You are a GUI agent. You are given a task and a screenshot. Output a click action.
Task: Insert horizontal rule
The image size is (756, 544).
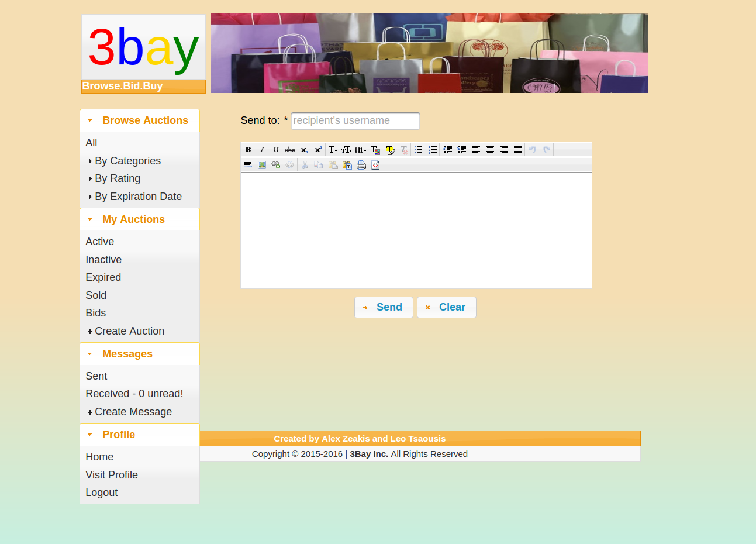pos(248,165)
